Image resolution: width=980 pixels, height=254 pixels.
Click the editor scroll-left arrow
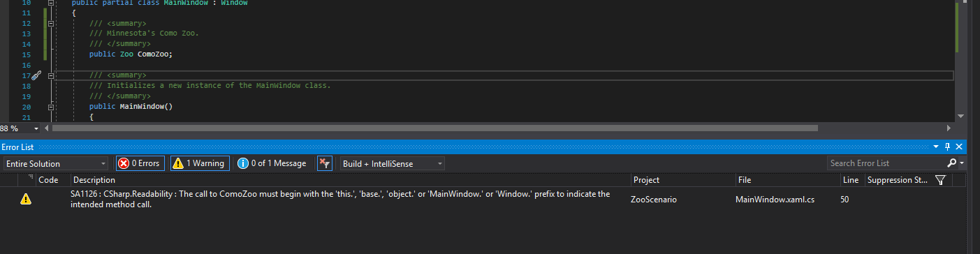[47, 128]
